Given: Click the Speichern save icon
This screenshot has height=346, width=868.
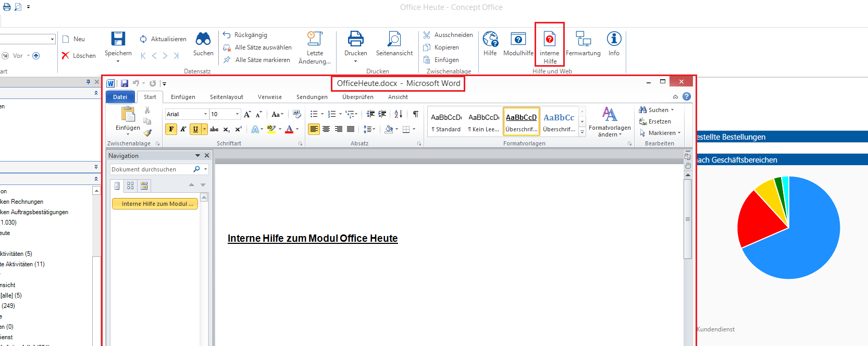Looking at the screenshot, I should [118, 40].
